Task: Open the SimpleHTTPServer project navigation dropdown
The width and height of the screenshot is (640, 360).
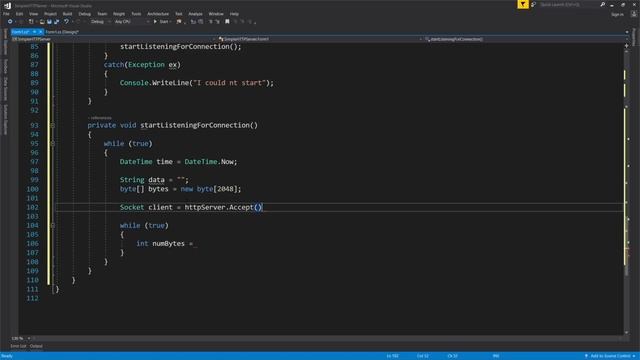Action: point(113,39)
